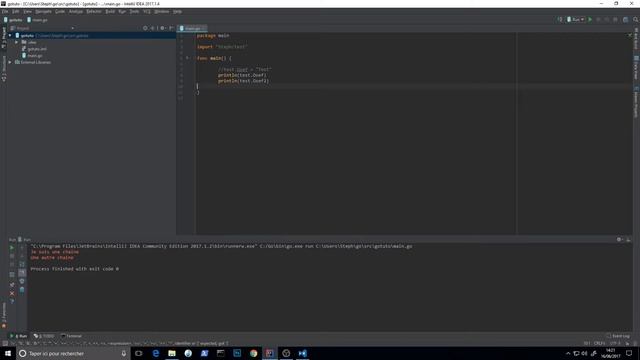Image resolution: width=640 pixels, height=360 pixels.
Task: Open Project panel settings gear
Action: [x=162, y=28]
